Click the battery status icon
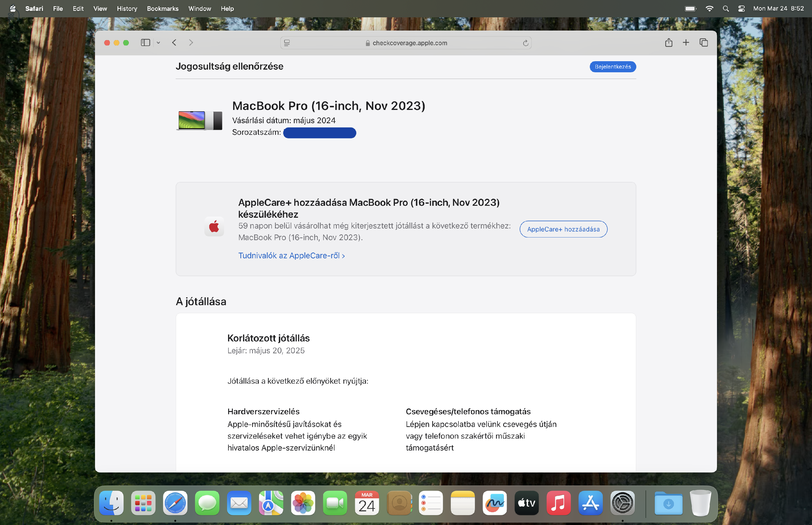Image resolution: width=812 pixels, height=525 pixels. click(x=691, y=8)
